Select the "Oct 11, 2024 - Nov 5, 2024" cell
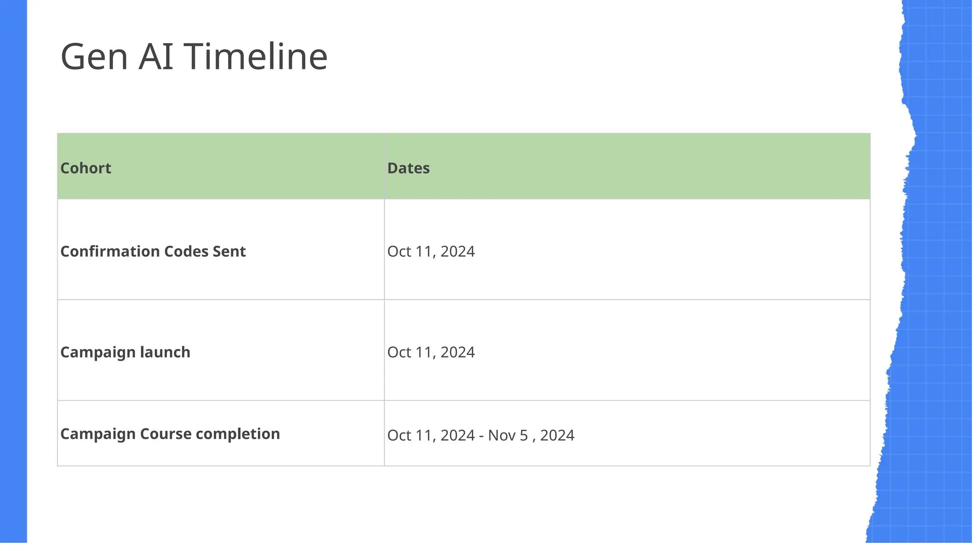 tap(480, 435)
